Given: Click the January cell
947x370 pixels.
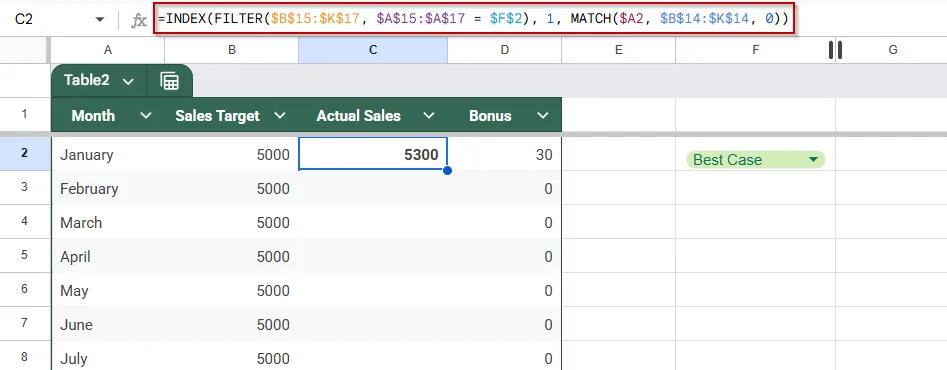Looking at the screenshot, I should (x=108, y=155).
